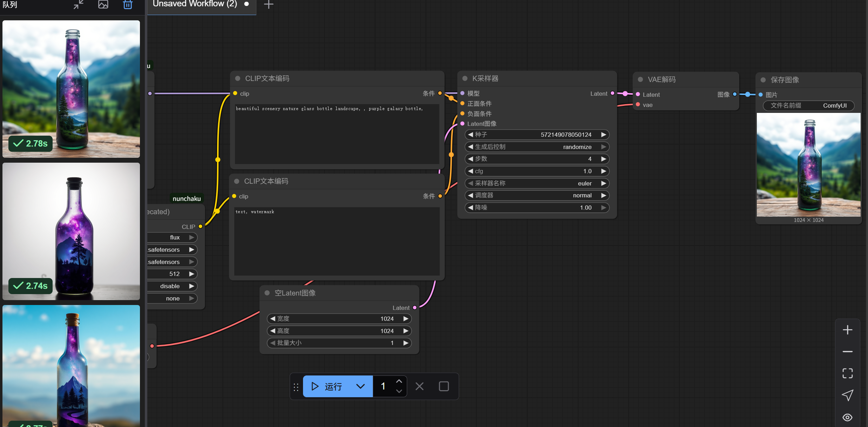Zoom in using the plus icon
The width and height of the screenshot is (868, 427).
click(847, 330)
